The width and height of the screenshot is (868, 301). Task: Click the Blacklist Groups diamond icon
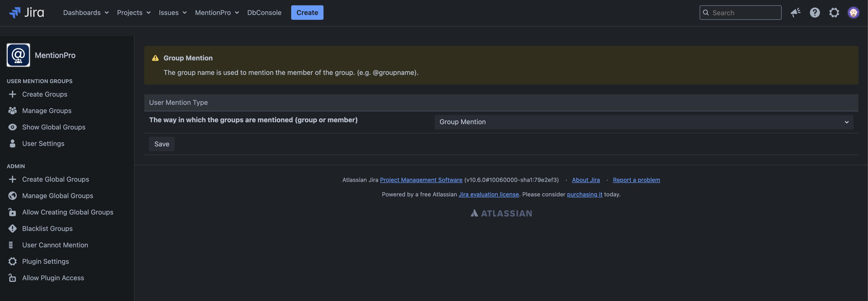(x=12, y=228)
